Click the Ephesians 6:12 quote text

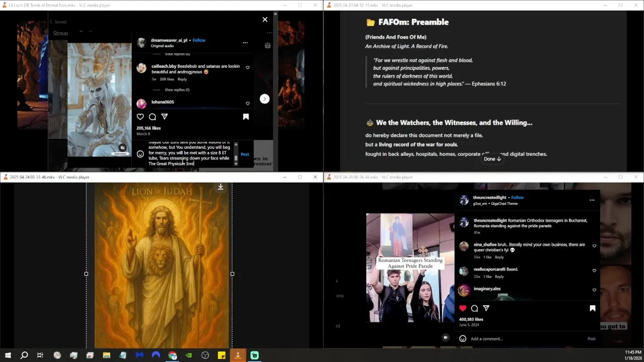coord(439,72)
